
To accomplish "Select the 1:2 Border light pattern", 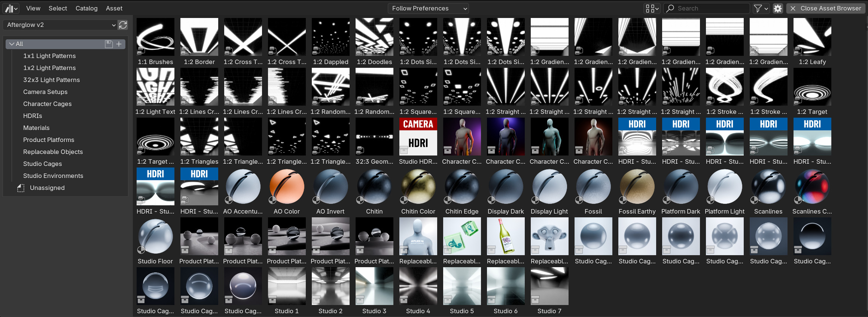I will pos(199,42).
